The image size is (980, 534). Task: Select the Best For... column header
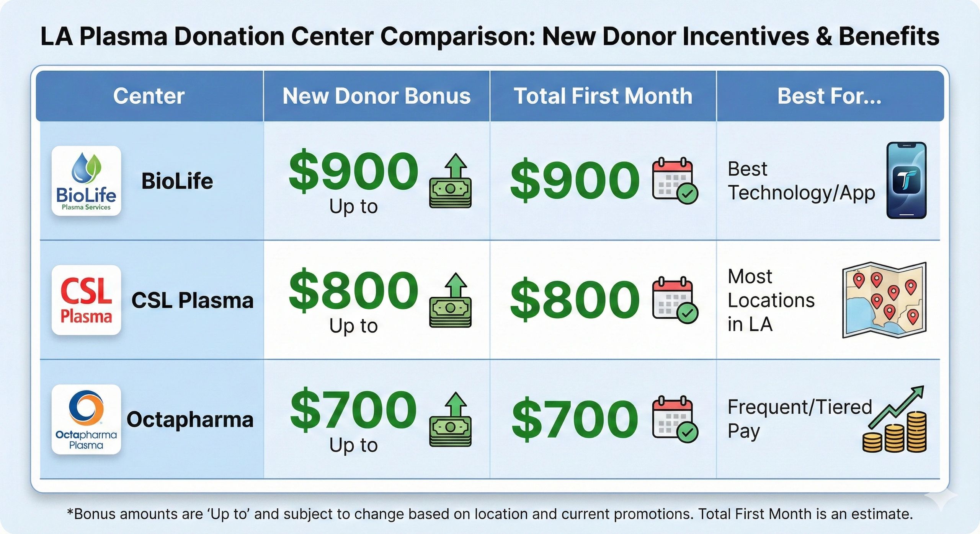(x=829, y=96)
